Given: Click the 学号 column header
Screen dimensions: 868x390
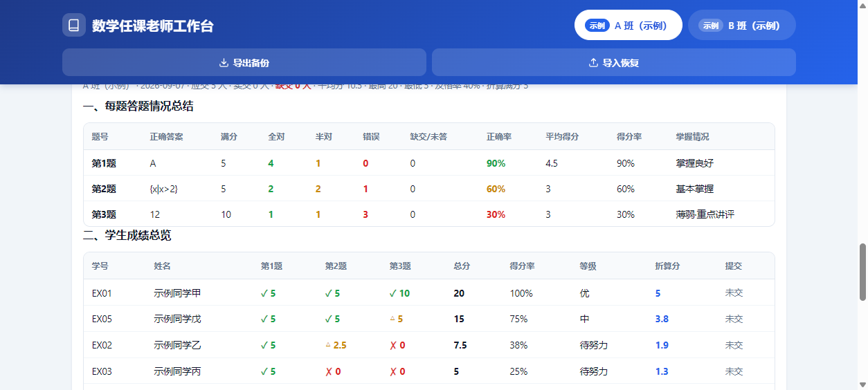Looking at the screenshot, I should (x=100, y=266).
